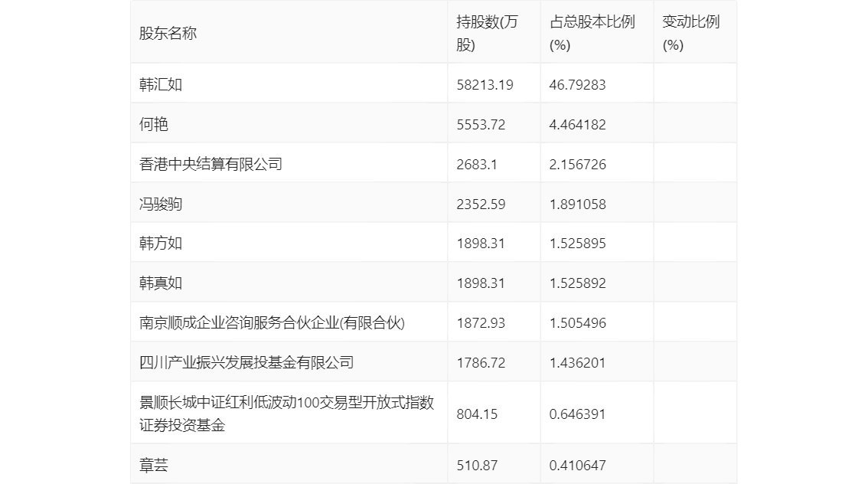This screenshot has height=484, width=868.
Task: Select shareholder name 冯骏驹
Action: (x=161, y=204)
